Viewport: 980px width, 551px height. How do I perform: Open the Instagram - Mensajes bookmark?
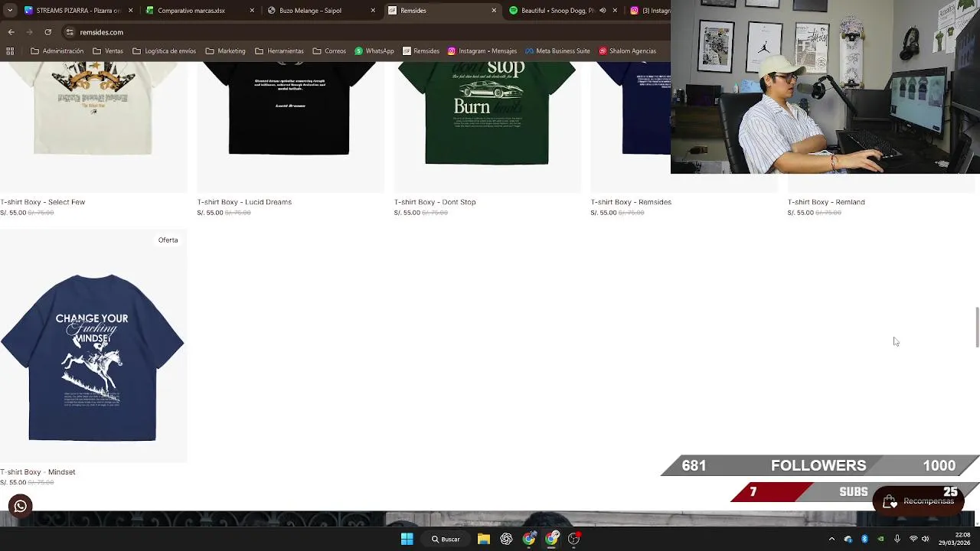tap(482, 51)
